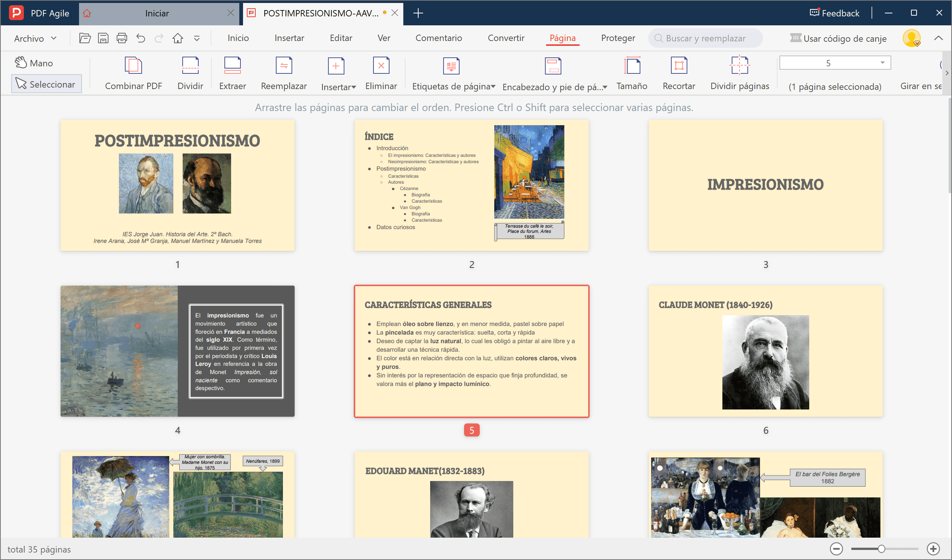Select page 6 Claude Monet thumbnail
Viewport: 952px width, 560px height.
pos(766,351)
